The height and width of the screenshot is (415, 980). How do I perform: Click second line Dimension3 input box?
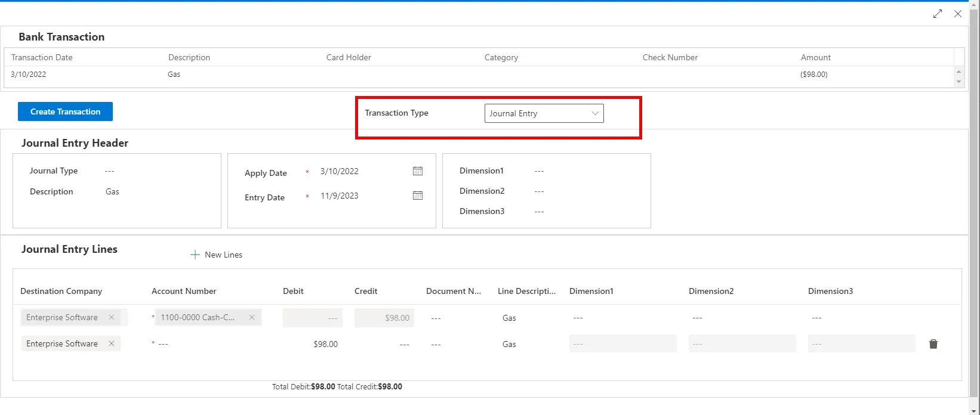[862, 343]
